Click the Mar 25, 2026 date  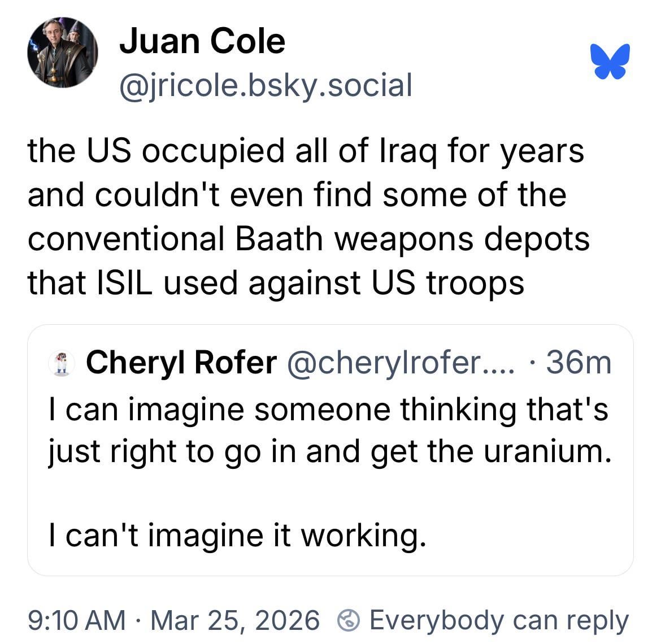click(x=234, y=620)
